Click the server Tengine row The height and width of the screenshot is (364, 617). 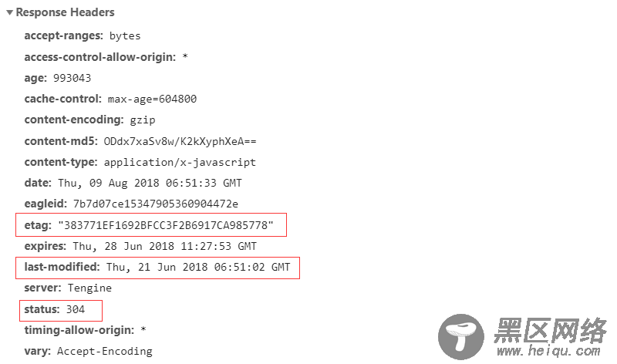pos(68,288)
